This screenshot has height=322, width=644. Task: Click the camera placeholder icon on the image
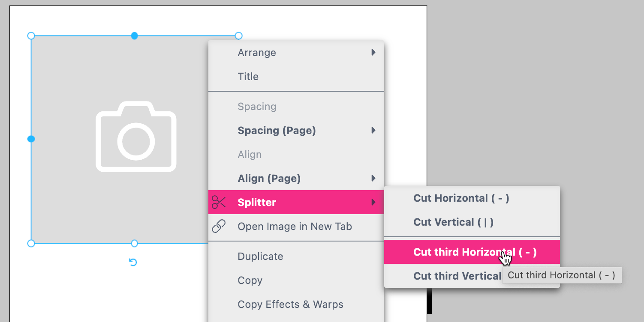[x=135, y=136]
